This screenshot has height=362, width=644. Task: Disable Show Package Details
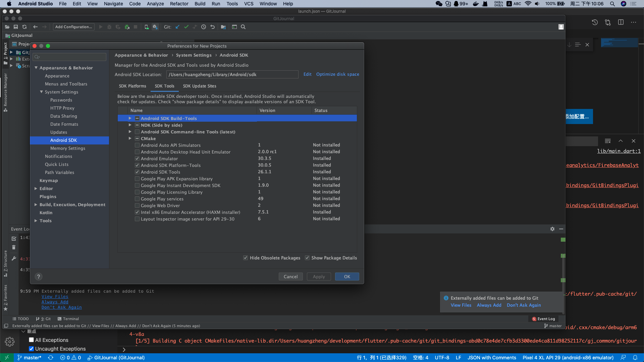coord(307,258)
